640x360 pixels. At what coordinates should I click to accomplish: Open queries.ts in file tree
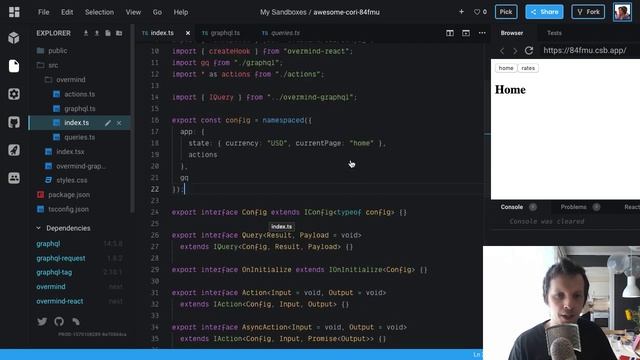80,137
